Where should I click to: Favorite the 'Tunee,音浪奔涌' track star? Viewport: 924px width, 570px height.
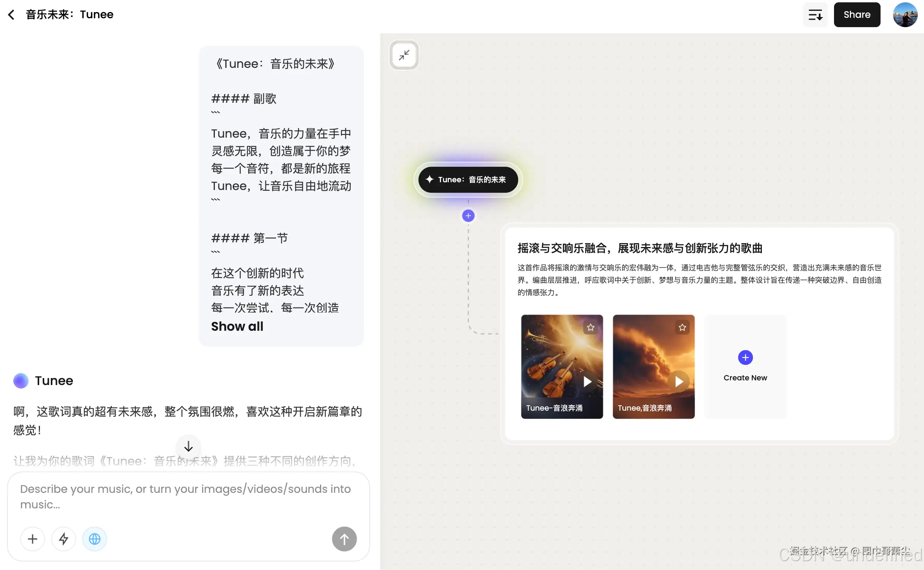point(682,327)
